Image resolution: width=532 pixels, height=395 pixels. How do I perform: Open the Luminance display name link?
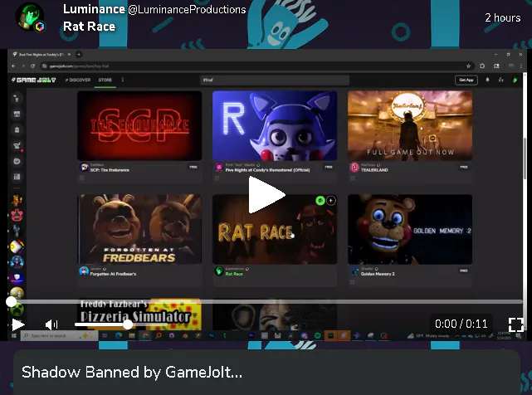(94, 9)
